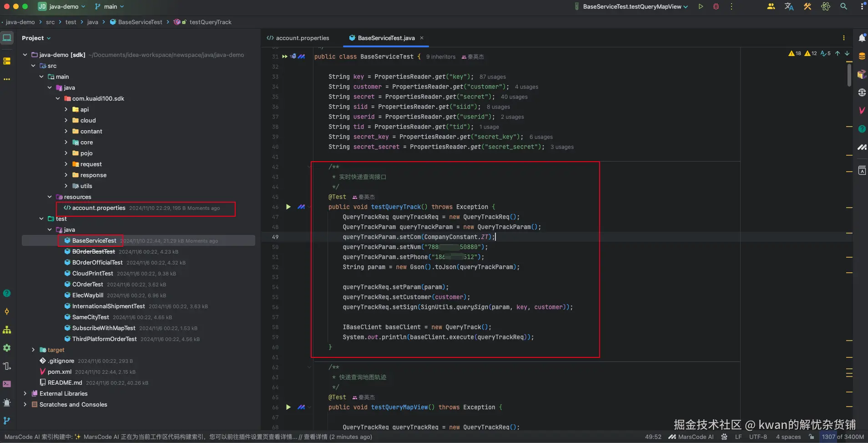868x443 pixels.
Task: Expand Scratches and Consoles node
Action: 25,404
